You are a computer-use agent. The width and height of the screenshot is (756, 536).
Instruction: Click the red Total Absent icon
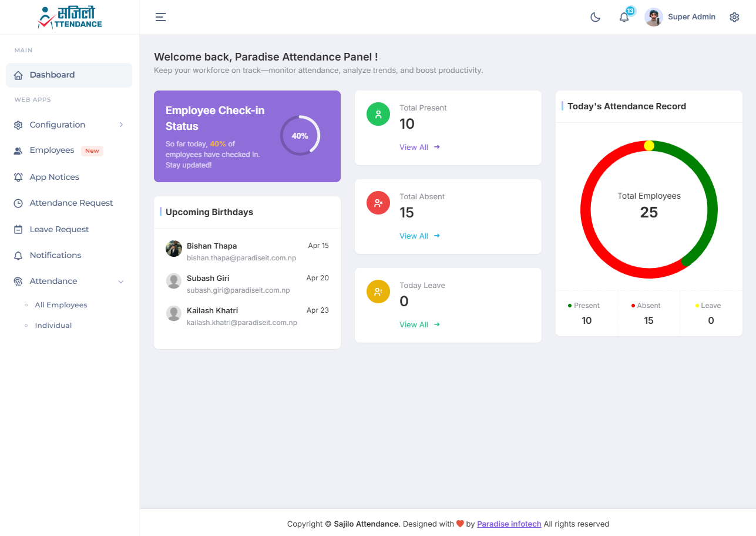[x=378, y=203]
